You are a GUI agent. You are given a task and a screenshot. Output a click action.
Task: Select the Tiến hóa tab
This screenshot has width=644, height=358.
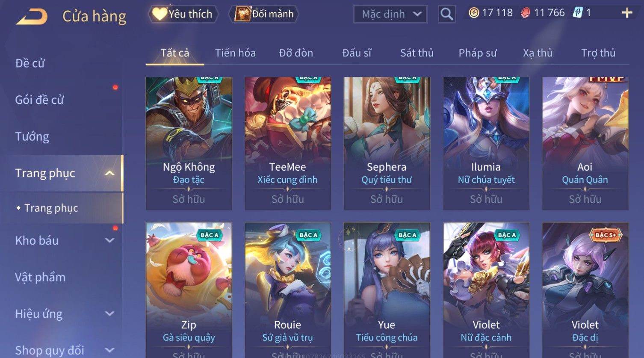coord(235,53)
